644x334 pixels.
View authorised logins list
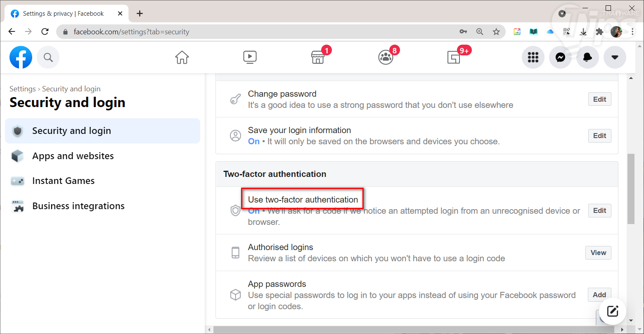(x=598, y=253)
